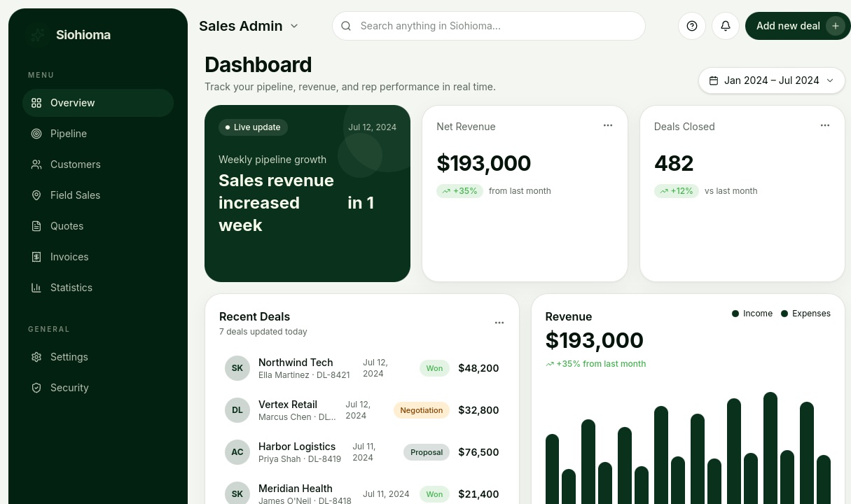Click the Quotes document icon
851x504 pixels.
[x=36, y=226]
